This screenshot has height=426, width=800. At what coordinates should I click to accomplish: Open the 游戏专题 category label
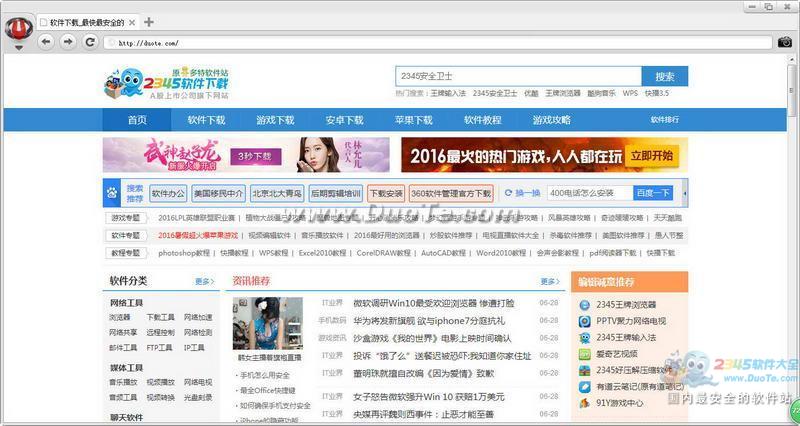coord(126,218)
